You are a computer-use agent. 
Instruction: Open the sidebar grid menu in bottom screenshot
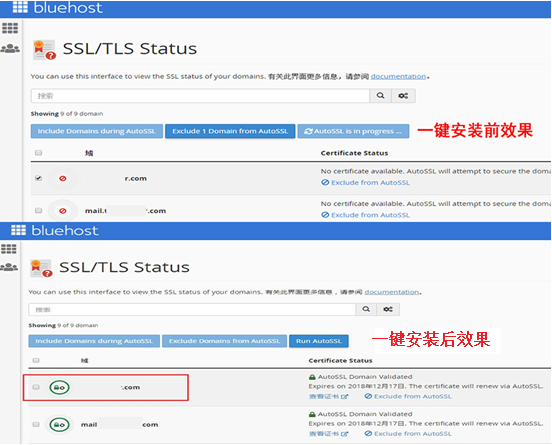(x=9, y=249)
